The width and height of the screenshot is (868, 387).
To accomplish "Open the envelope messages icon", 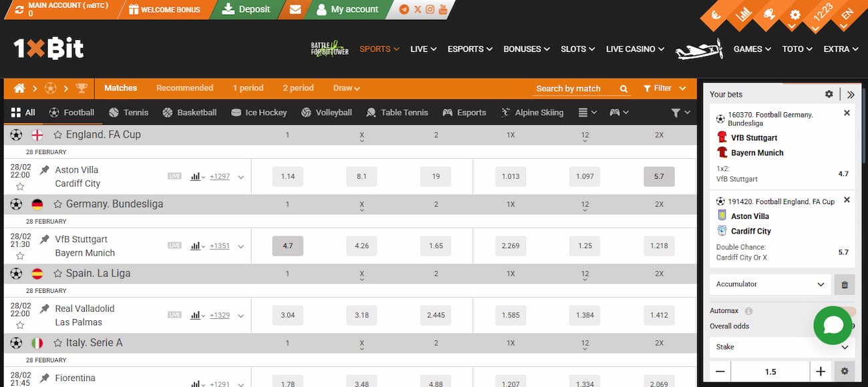I will click(295, 9).
